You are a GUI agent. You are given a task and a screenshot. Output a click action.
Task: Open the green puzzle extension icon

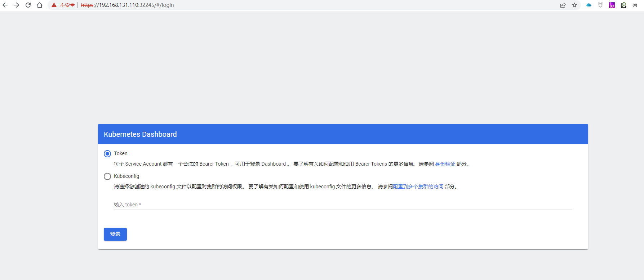(623, 5)
